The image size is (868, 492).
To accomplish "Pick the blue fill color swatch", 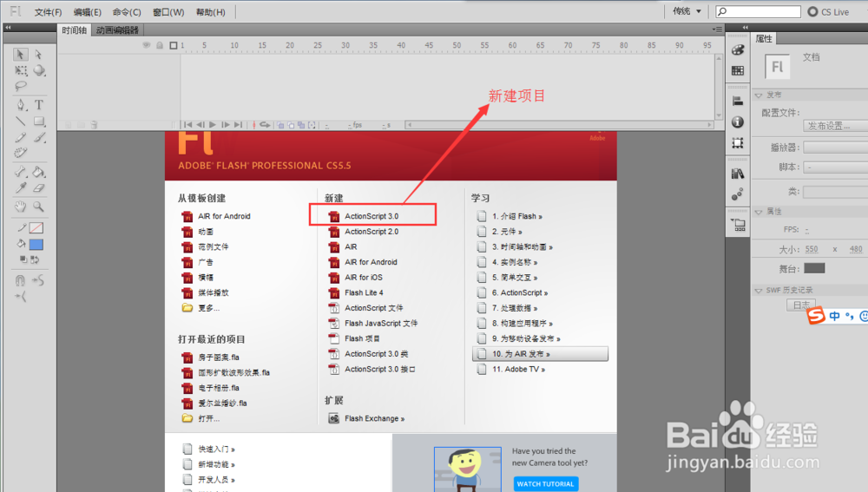I will 36,244.
